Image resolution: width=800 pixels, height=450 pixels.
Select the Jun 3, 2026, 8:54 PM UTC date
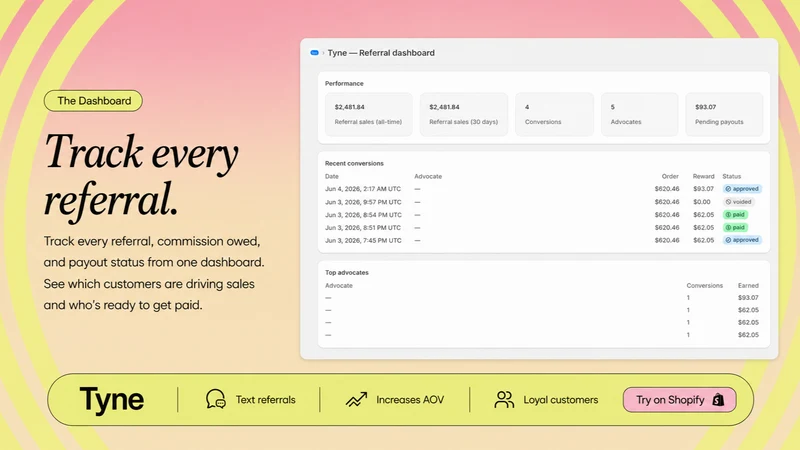363,215
